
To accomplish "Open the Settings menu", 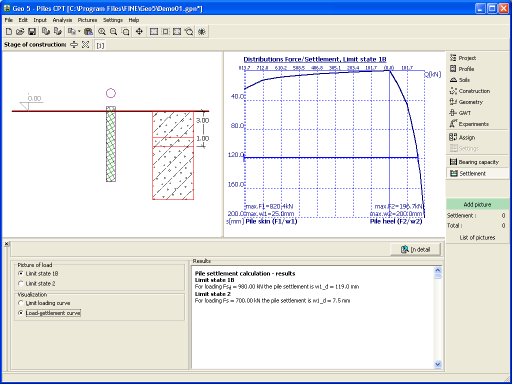I will [113, 20].
